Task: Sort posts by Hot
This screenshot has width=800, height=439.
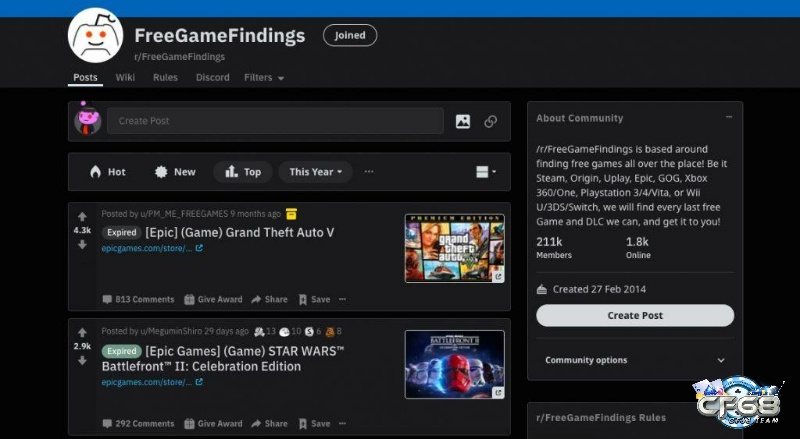Action: [x=108, y=172]
